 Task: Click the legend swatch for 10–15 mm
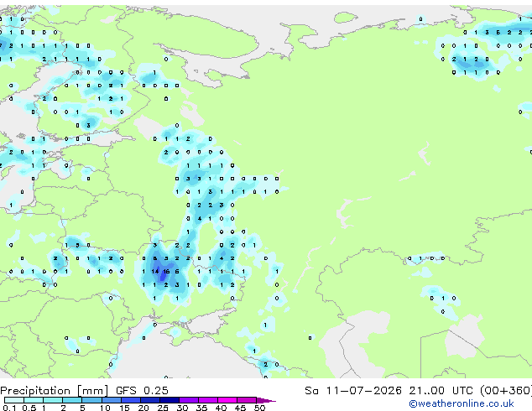point(112,400)
